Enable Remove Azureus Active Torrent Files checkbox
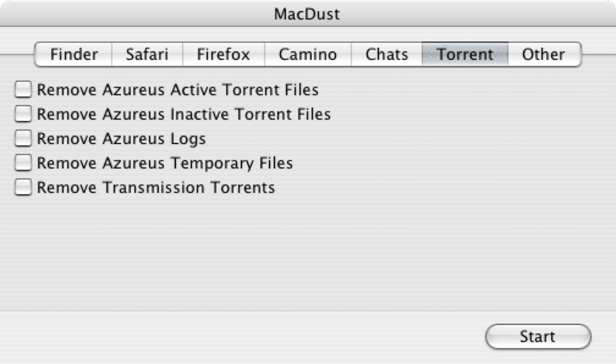The height and width of the screenshot is (364, 616). (23, 90)
